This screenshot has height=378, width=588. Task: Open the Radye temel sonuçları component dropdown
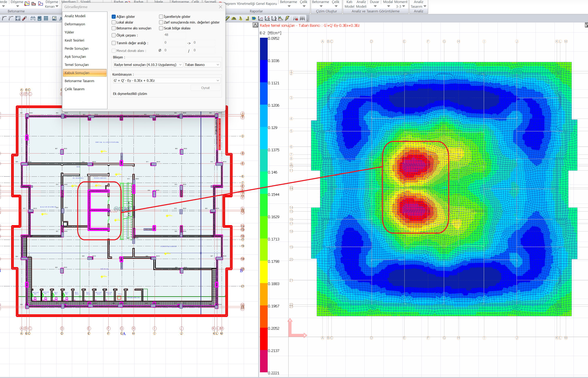tap(148, 64)
